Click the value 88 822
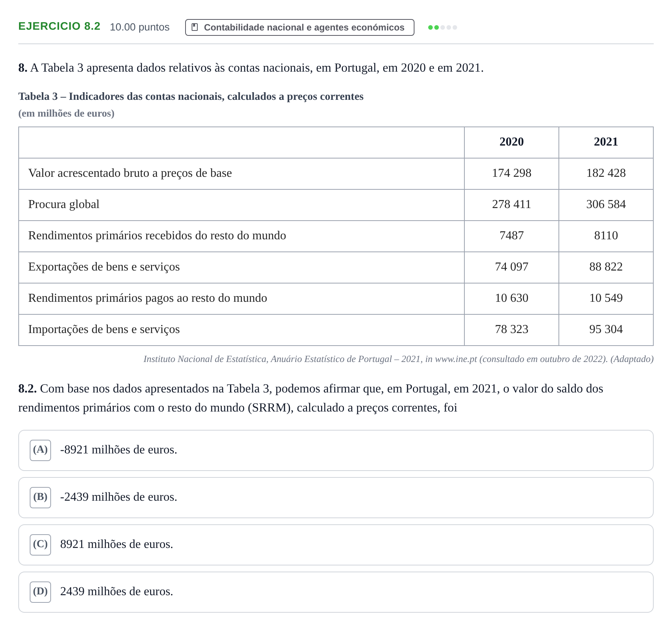 point(606,267)
